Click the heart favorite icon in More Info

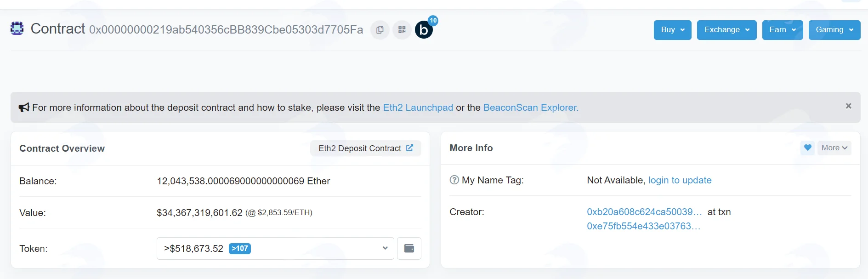coord(807,148)
